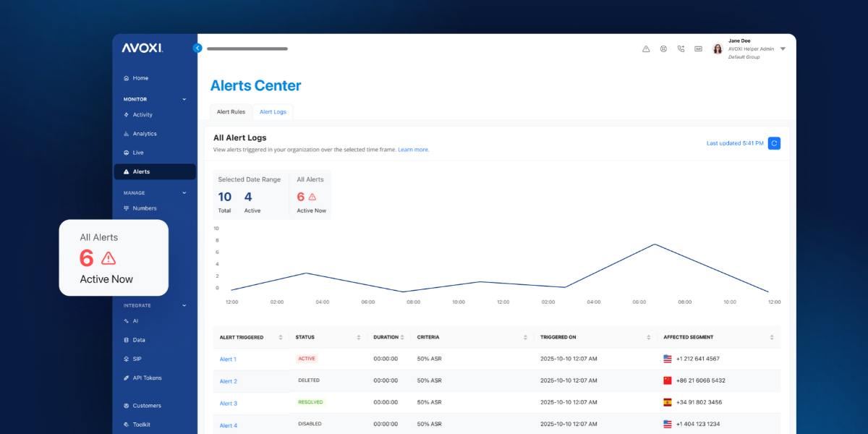Click the support lifebuoy icon in top bar

point(663,49)
